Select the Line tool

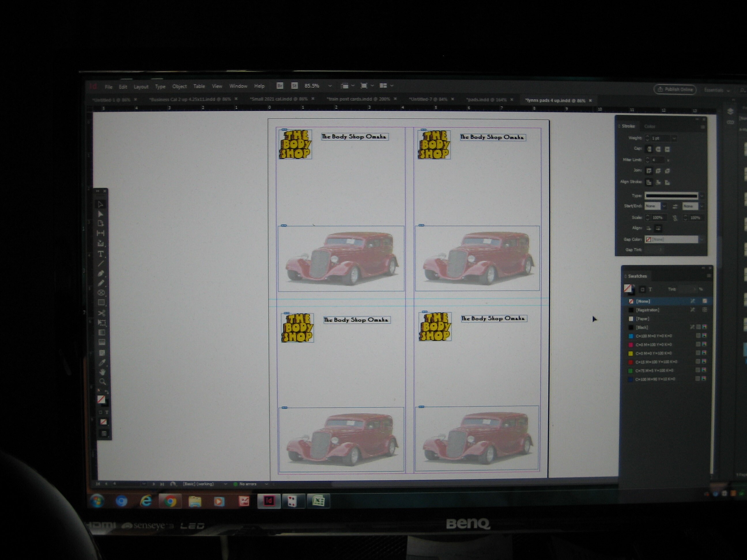click(101, 264)
